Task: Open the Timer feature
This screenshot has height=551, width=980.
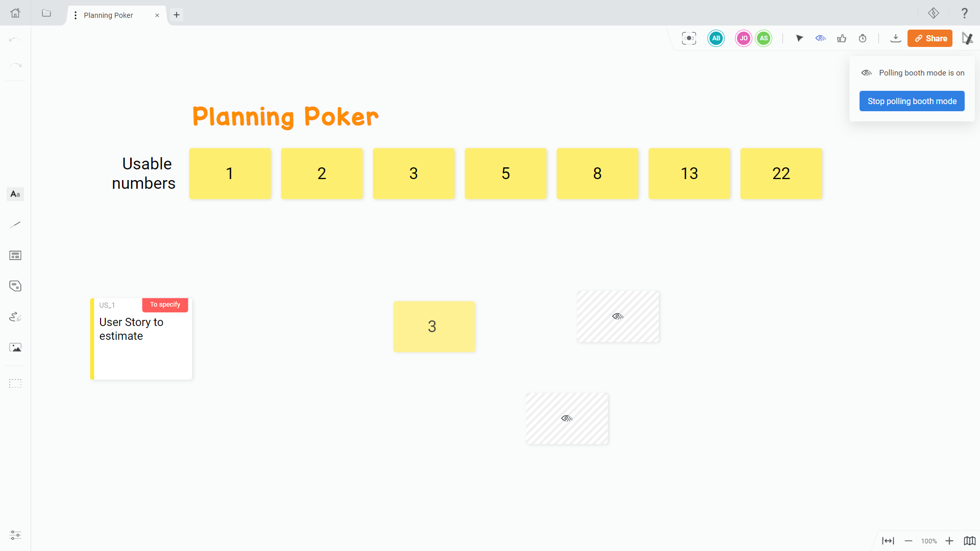Action: click(x=863, y=38)
